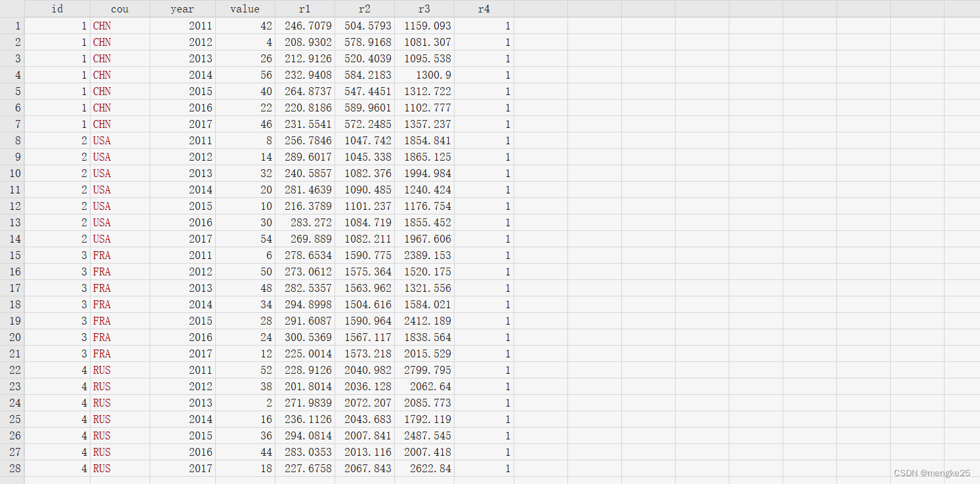Click r3 value 1967.606

pyautogui.click(x=424, y=239)
